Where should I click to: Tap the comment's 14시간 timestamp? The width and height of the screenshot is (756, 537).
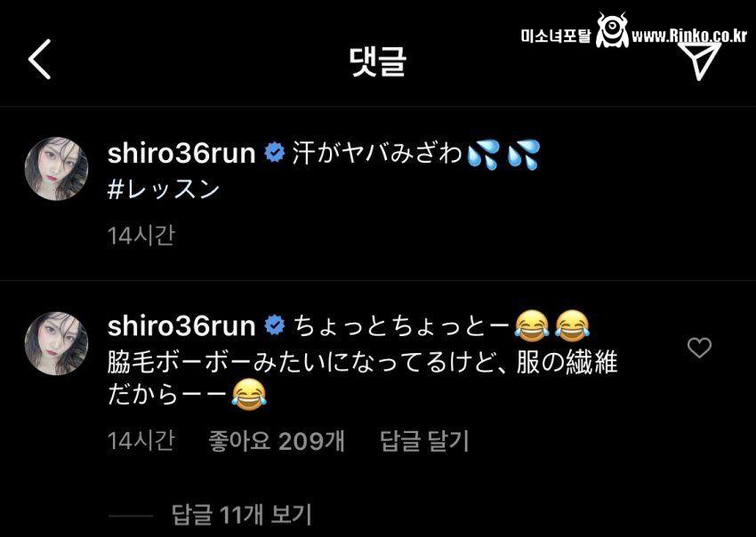pos(141,441)
